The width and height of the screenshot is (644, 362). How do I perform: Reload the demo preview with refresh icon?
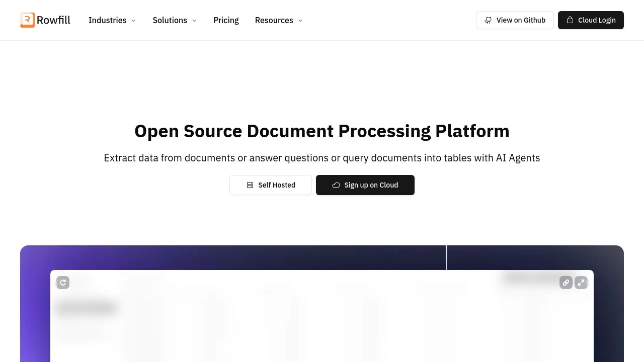(63, 283)
